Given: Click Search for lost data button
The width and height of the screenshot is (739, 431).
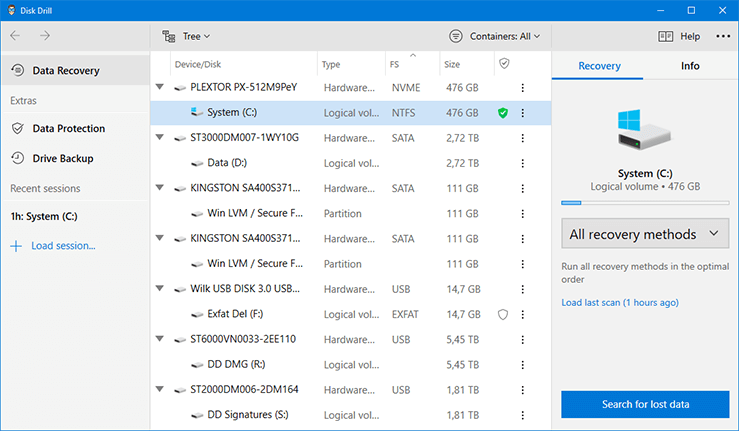Looking at the screenshot, I should pos(645,404).
